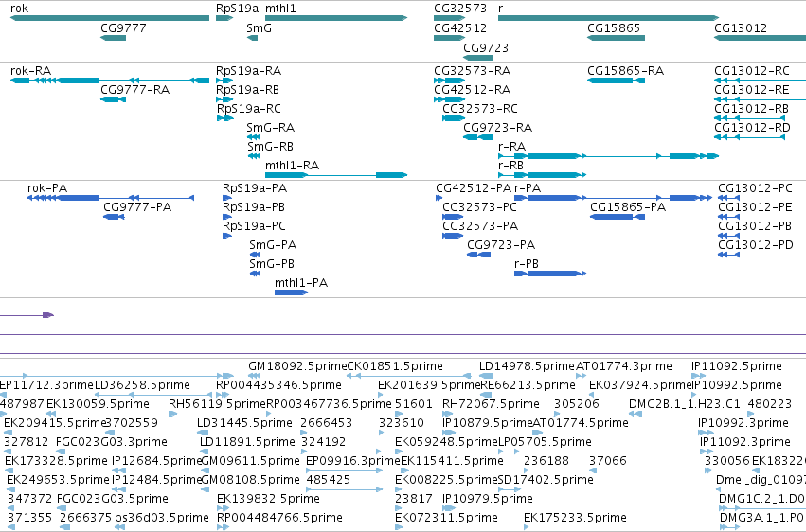806x532 pixels.
Task: Click the CG9723 gene label
Action: tap(486, 47)
